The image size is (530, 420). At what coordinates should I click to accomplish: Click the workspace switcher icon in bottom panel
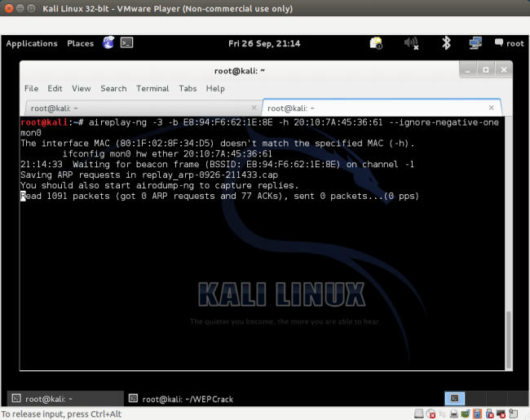pyautogui.click(x=455, y=399)
